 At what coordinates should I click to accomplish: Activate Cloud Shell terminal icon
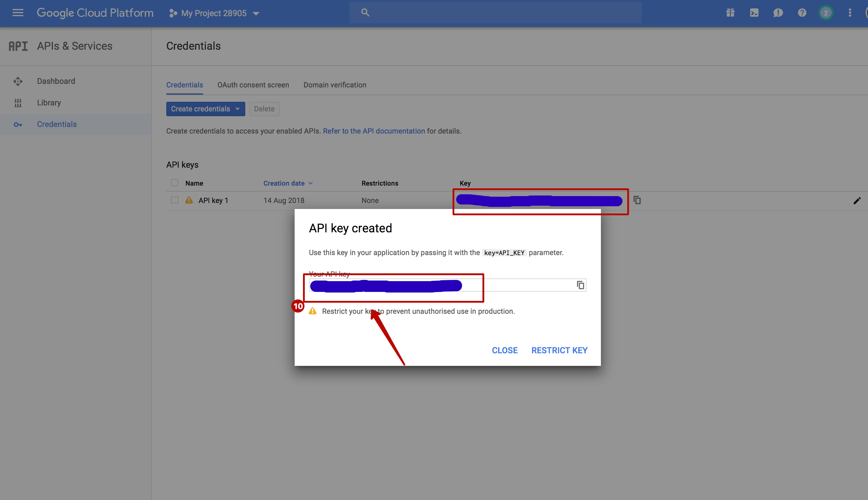tap(754, 13)
